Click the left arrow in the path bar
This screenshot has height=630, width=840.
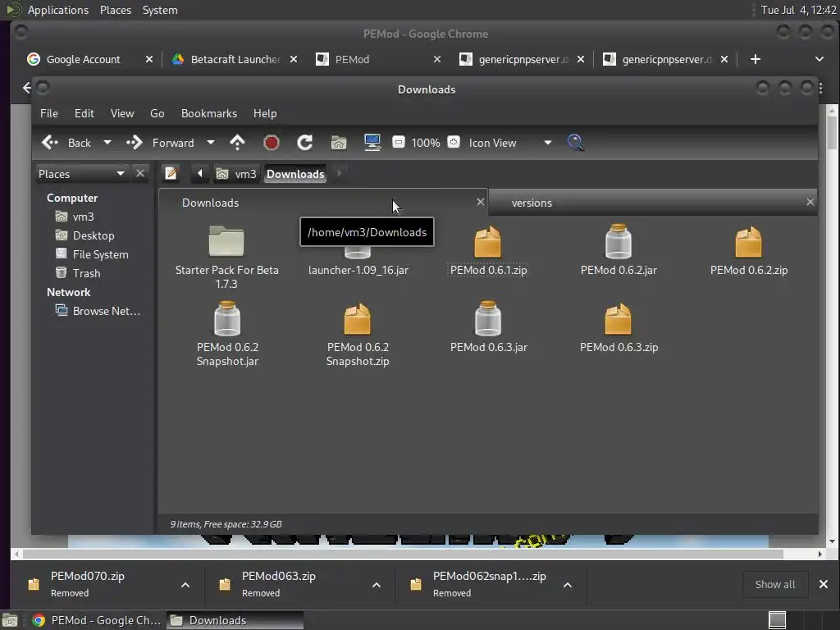coord(200,174)
